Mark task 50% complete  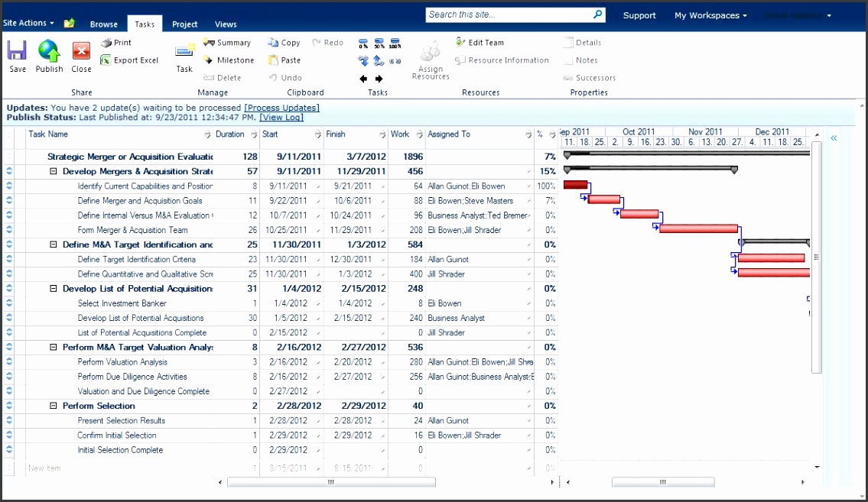(379, 44)
